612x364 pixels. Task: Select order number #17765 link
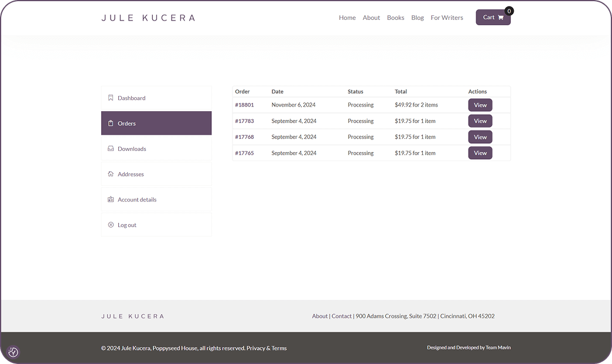click(244, 153)
